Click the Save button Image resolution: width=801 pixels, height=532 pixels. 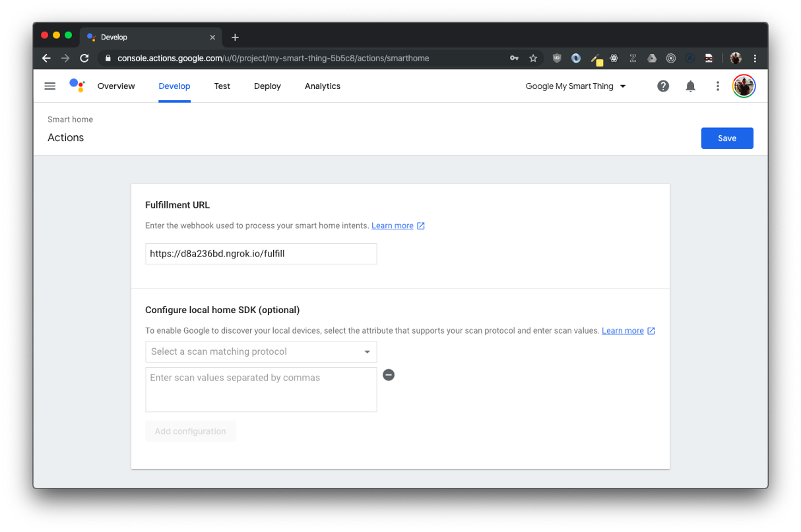(727, 138)
